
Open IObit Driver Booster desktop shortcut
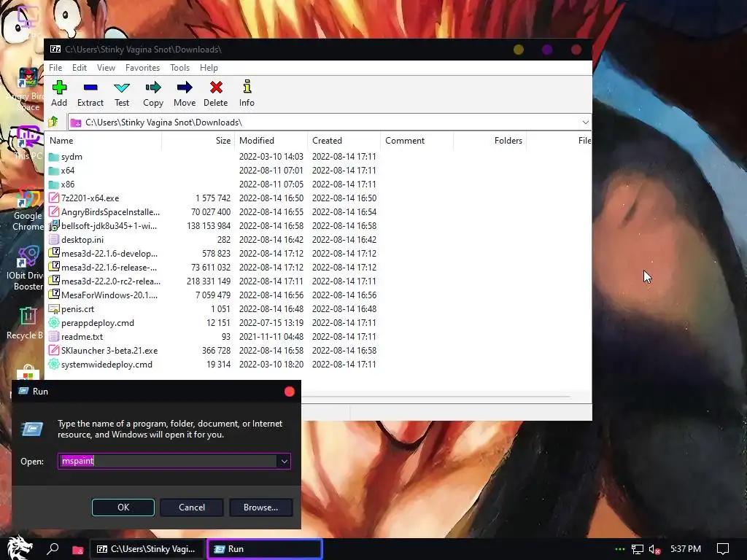click(x=26, y=268)
